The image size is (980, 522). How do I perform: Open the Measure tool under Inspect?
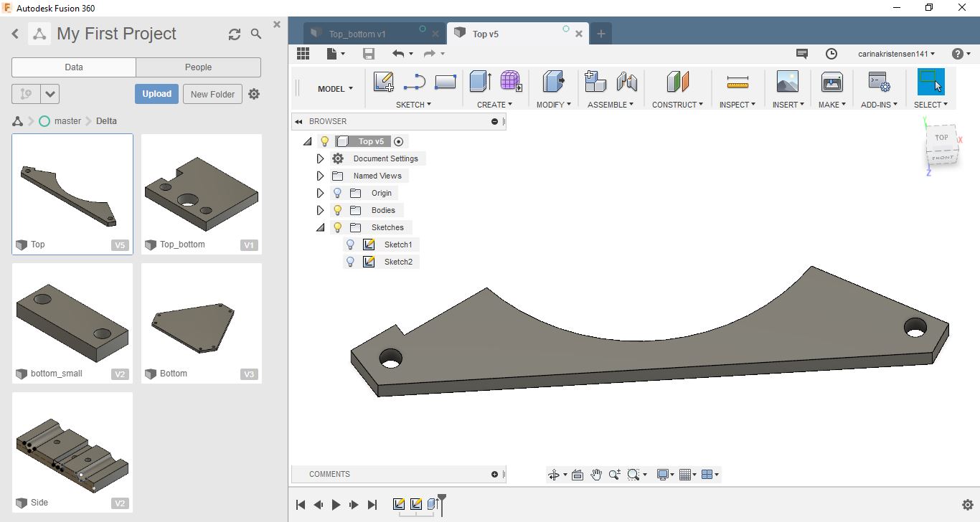click(x=737, y=82)
